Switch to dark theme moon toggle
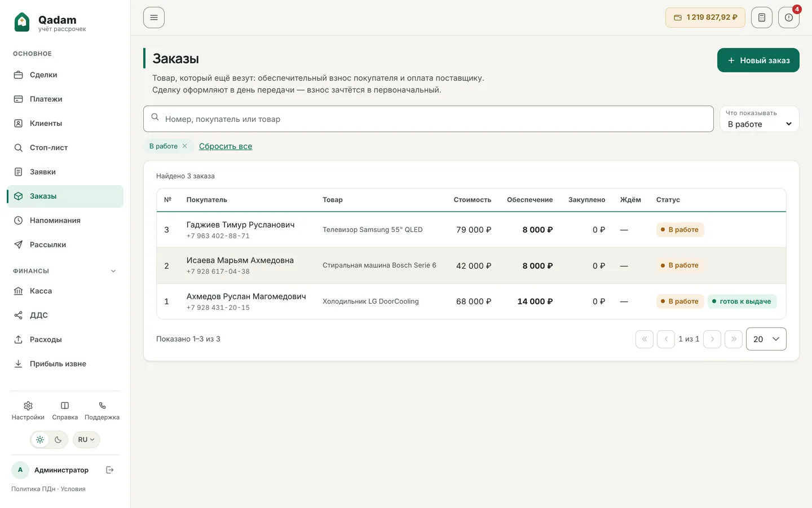Viewport: 812px width, 508px height. (58, 440)
